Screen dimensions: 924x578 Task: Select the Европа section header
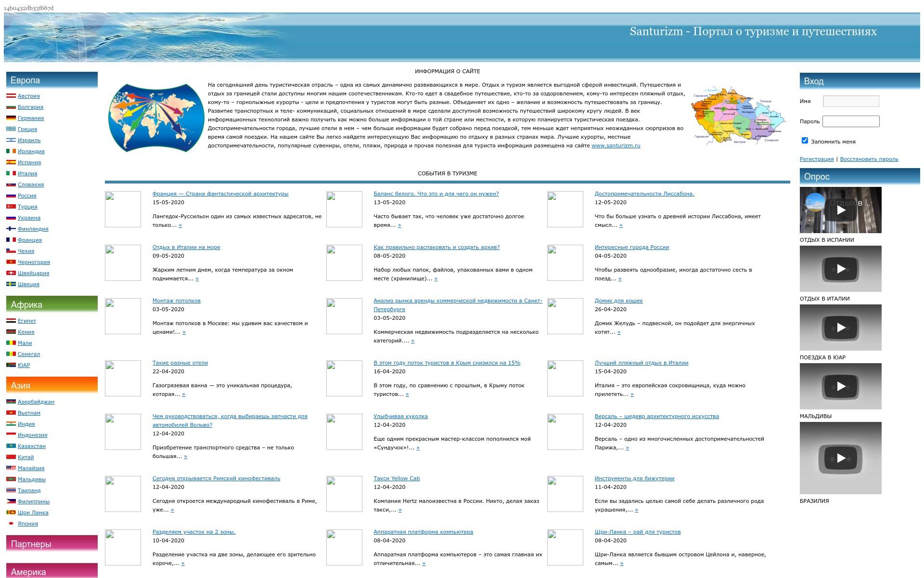pyautogui.click(x=51, y=80)
